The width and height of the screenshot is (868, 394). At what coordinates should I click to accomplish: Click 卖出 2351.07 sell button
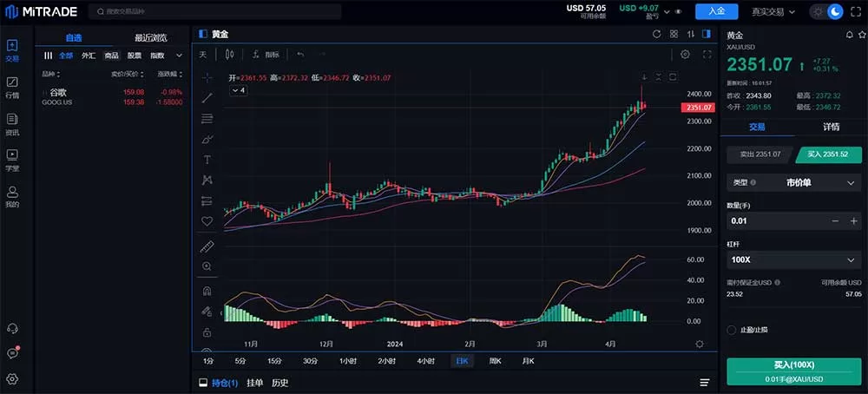pyautogui.click(x=760, y=154)
